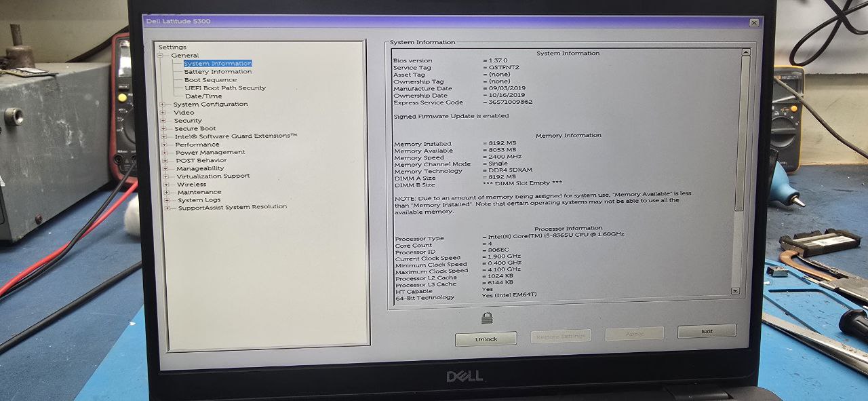Viewport: 868px width, 401px height.
Task: Open Battery Information
Action: [218, 71]
